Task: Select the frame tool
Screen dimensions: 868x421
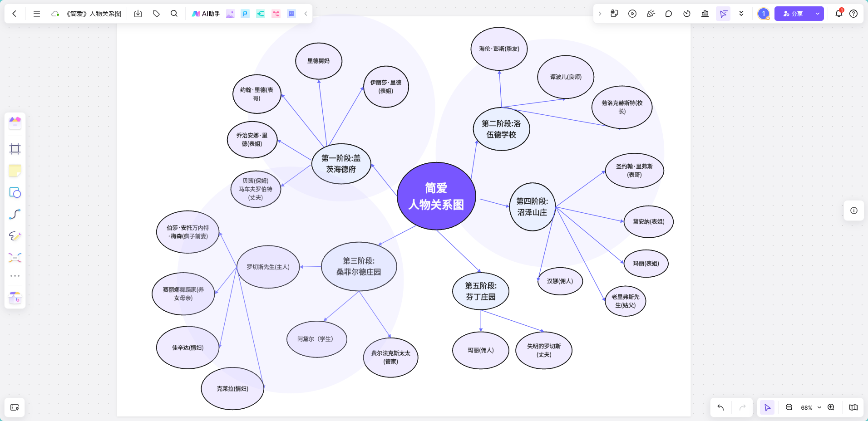Action: point(15,149)
